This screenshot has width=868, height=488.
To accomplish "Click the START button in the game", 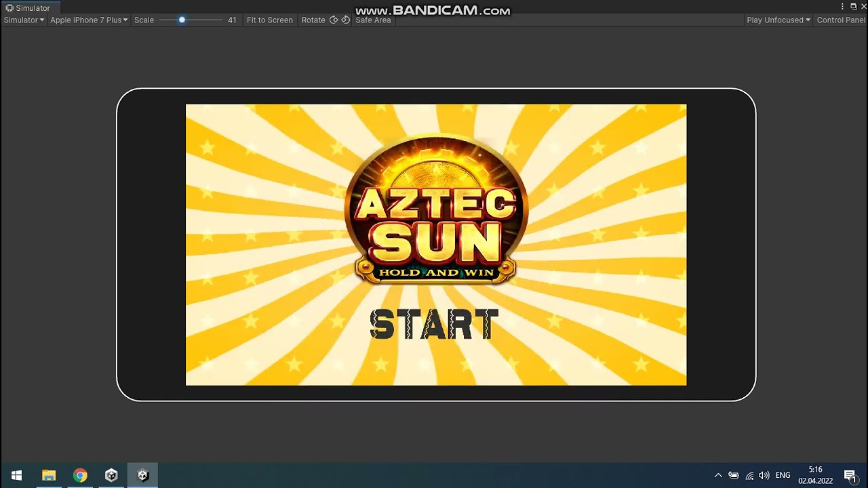I will [x=434, y=325].
